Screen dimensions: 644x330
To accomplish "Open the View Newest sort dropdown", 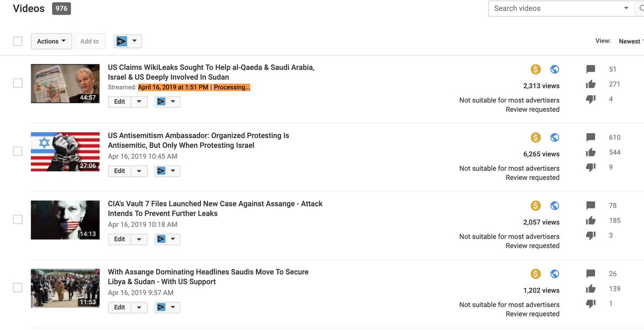I will (631, 41).
